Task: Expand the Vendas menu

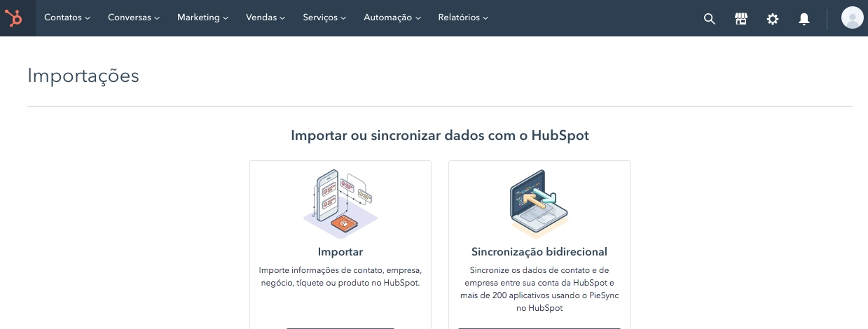Action: click(266, 17)
